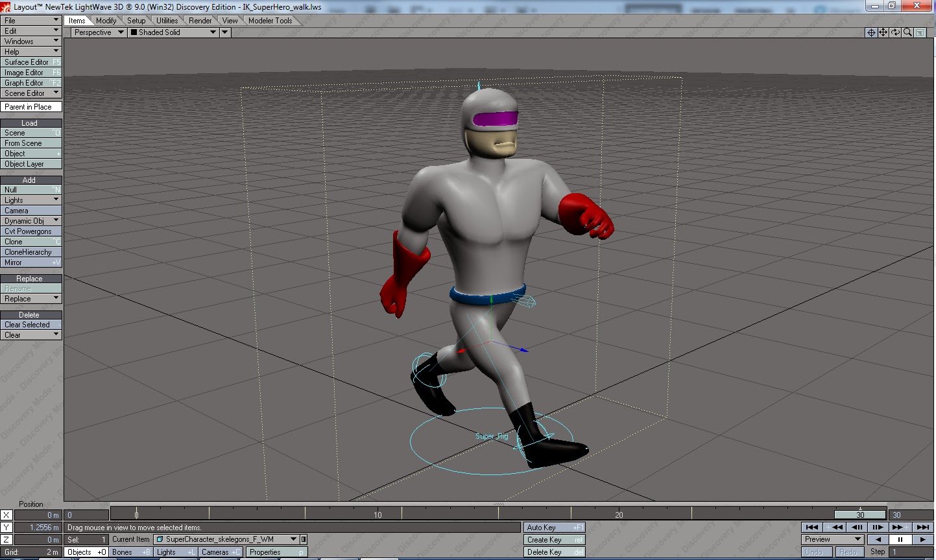Switch selection mode to Objects
Viewport: 936px width, 560px height.
tap(84, 552)
